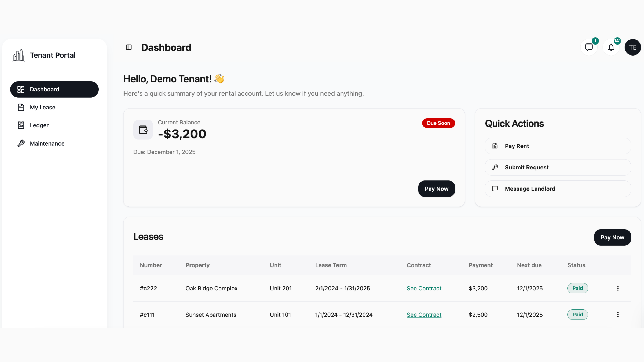Toggle the sidebar panel icon
The height and width of the screenshot is (362, 644).
click(129, 47)
